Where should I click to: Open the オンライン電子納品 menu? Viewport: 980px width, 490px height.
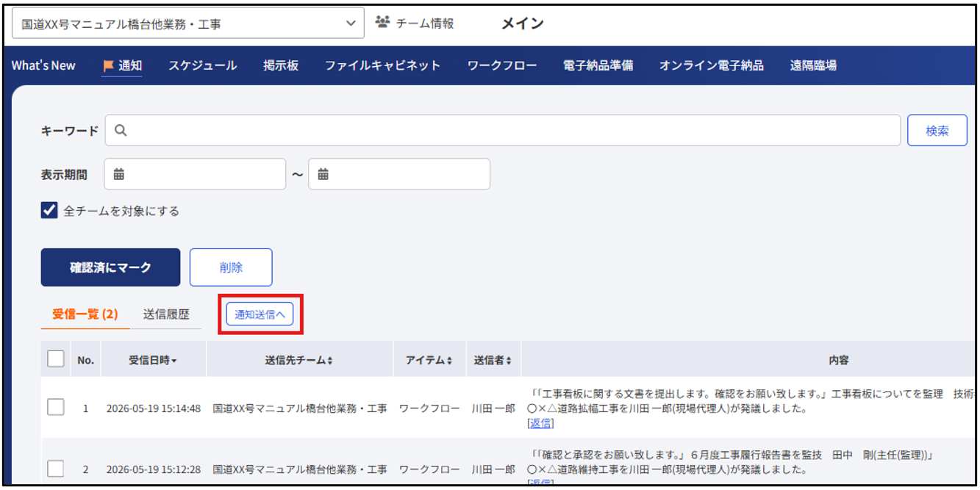[712, 65]
